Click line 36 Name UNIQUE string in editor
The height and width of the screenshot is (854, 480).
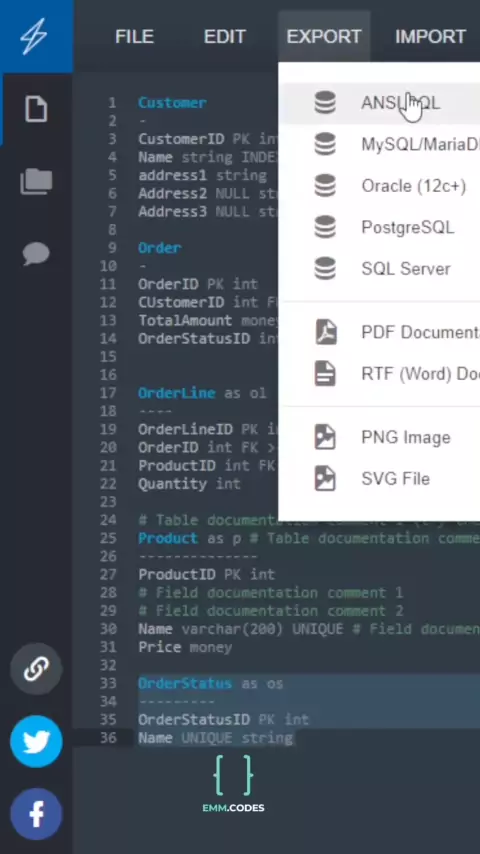(x=215, y=738)
